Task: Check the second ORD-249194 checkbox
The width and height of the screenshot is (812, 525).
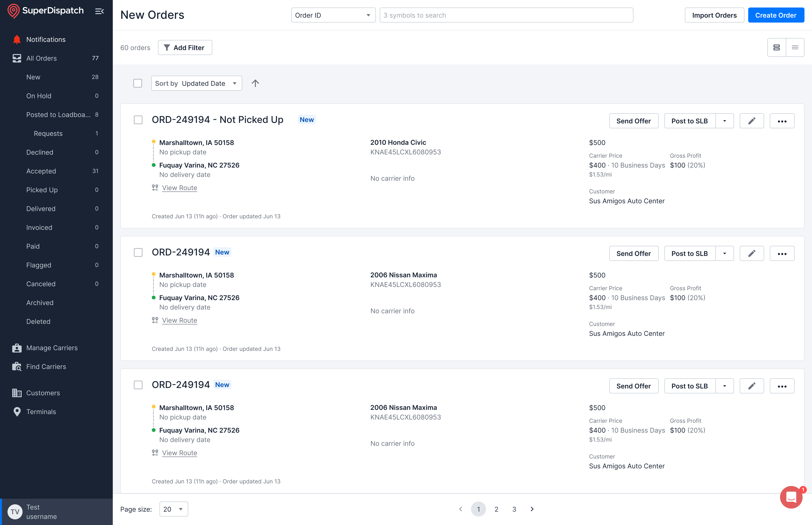Action: click(x=138, y=252)
